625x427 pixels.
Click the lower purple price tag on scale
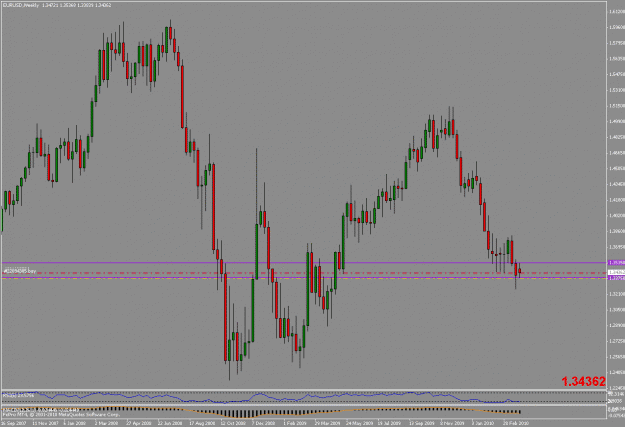[616, 278]
